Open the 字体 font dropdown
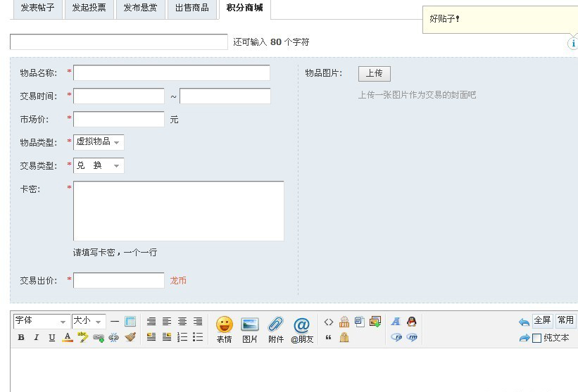The height and width of the screenshot is (392, 578). tap(42, 321)
